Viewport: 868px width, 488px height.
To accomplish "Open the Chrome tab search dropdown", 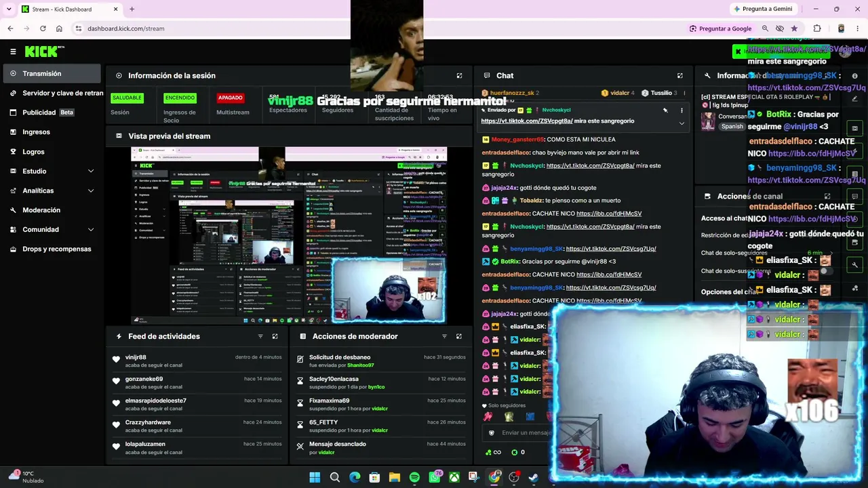I will (x=9, y=9).
